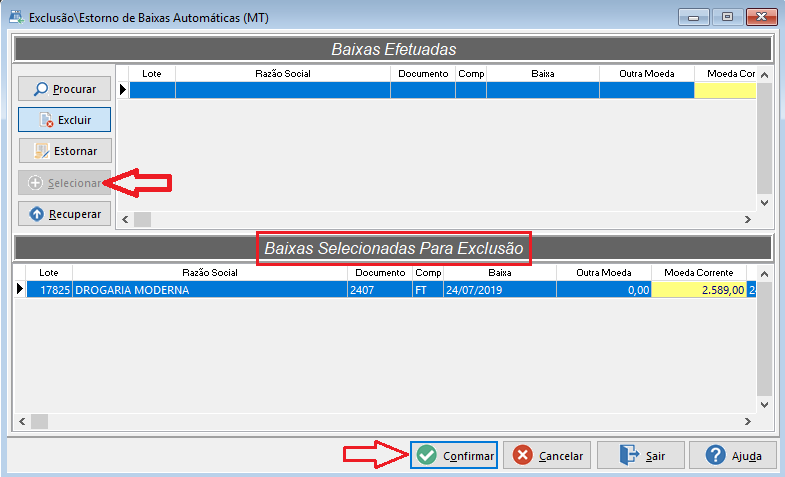Click the Recuperar up-arrow icon
785x477 pixels.
click(x=37, y=214)
